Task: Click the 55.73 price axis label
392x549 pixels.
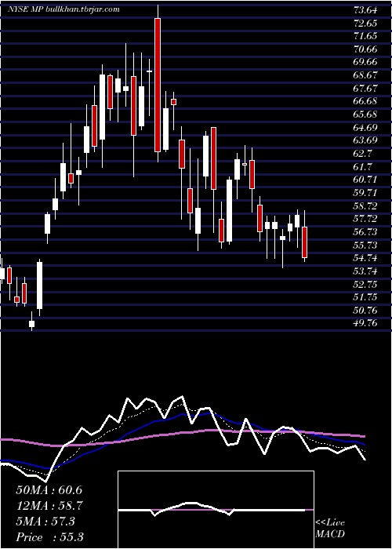Action: tap(365, 245)
